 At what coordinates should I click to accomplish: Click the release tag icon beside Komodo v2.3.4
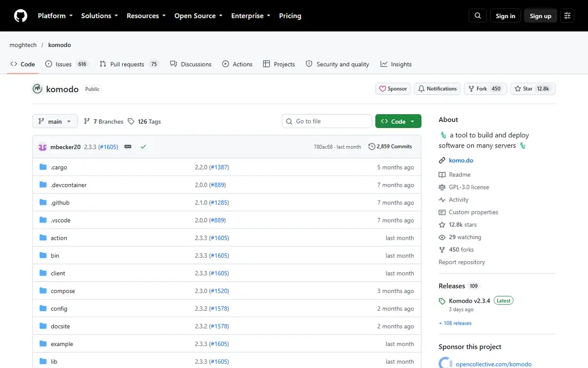coord(442,301)
